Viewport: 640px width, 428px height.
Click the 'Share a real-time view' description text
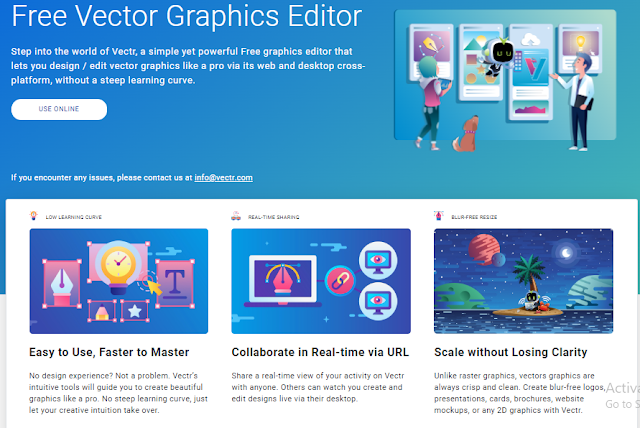pyautogui.click(x=318, y=387)
